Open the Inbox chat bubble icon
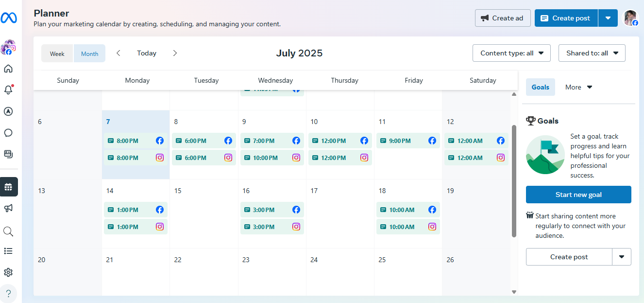Viewport: 644px width, 303px height. pyautogui.click(x=8, y=133)
